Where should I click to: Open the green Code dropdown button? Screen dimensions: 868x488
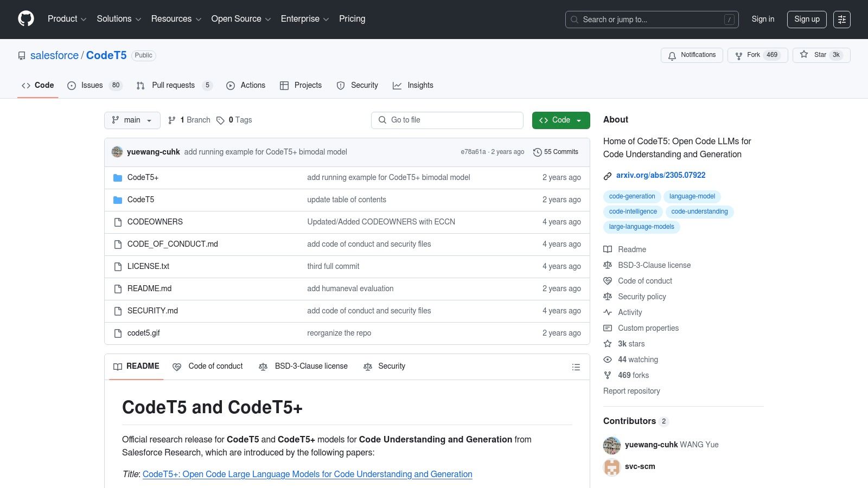tap(561, 120)
